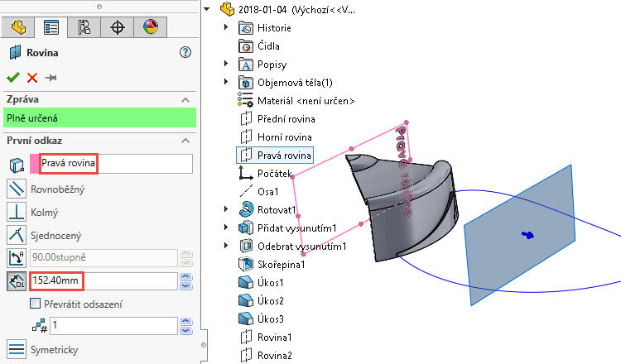Select Rovina1 plane in the tree
The width and height of the screenshot is (621, 364).
pos(274,338)
